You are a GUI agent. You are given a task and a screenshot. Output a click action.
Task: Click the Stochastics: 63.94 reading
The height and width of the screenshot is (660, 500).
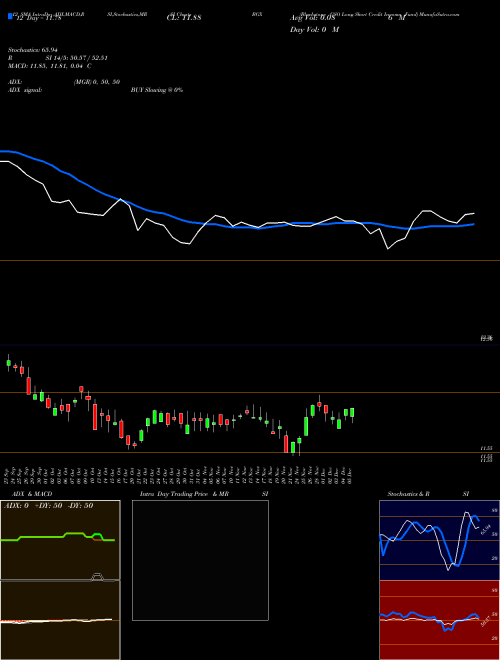tap(32, 50)
